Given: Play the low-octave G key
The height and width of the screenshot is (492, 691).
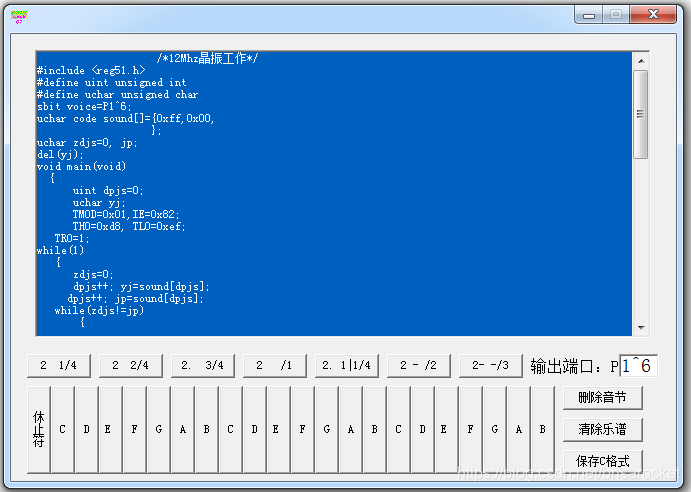Looking at the screenshot, I should point(159,429).
